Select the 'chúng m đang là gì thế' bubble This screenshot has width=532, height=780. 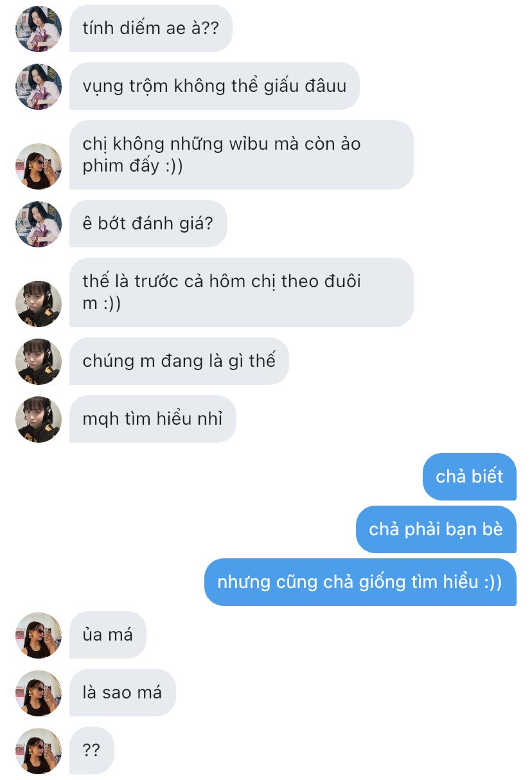(179, 361)
